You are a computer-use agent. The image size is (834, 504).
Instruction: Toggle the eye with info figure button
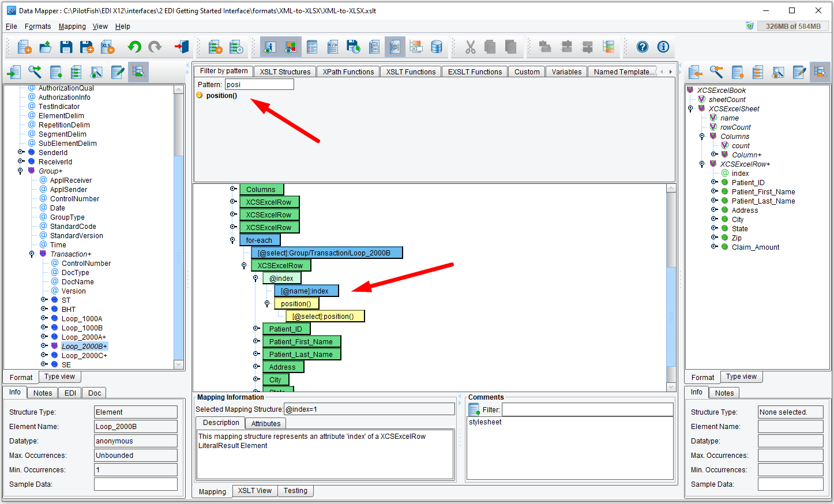271,47
